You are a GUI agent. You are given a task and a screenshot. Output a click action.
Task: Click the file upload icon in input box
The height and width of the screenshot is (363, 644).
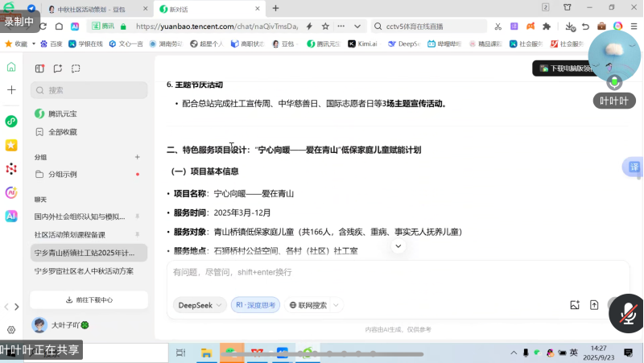point(594,305)
